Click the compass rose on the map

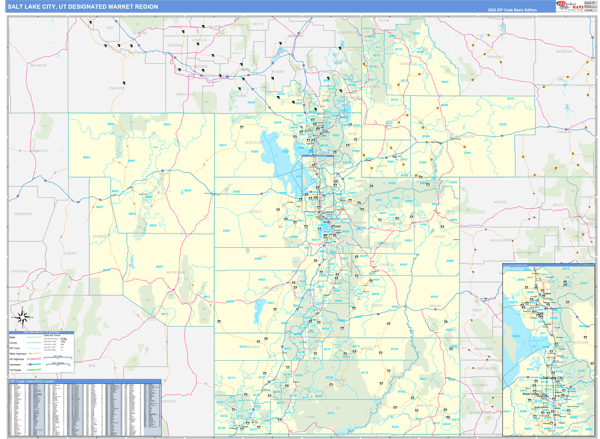point(23,317)
